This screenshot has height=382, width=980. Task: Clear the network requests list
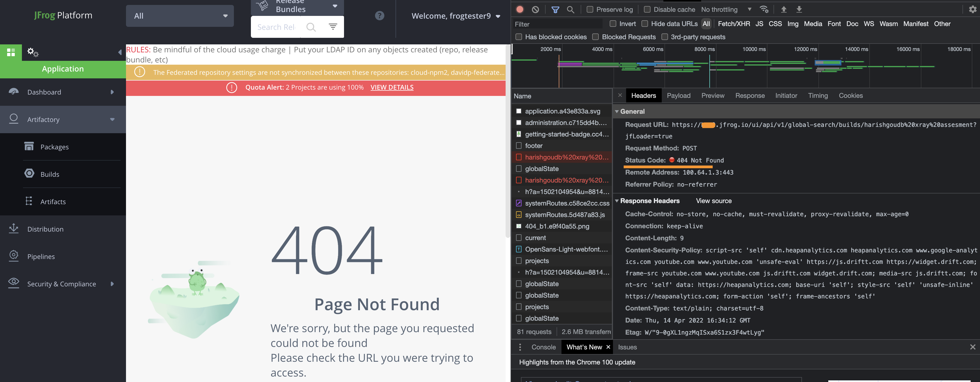[535, 9]
